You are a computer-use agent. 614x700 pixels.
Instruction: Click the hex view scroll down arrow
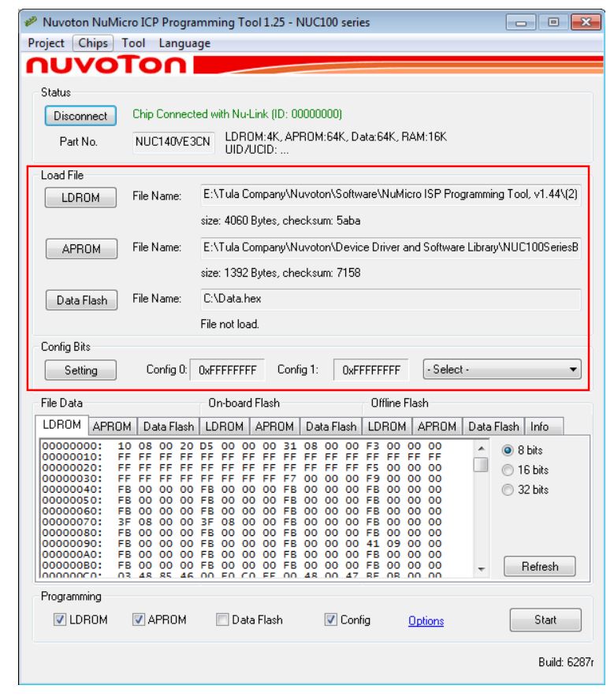pyautogui.click(x=481, y=569)
